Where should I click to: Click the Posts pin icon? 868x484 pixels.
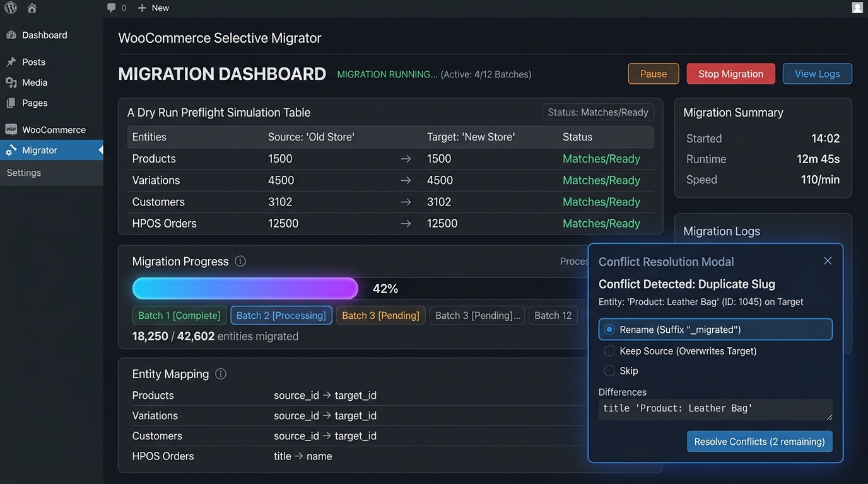(11, 62)
